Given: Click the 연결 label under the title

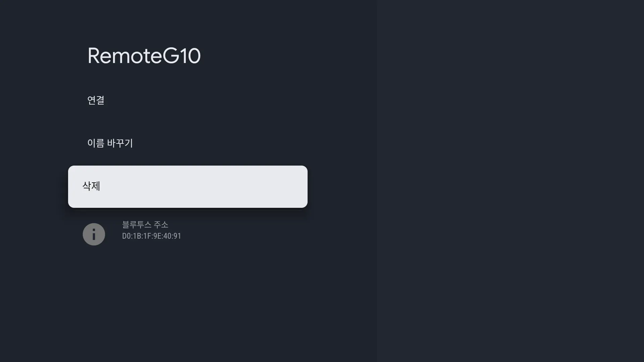Looking at the screenshot, I should [96, 100].
